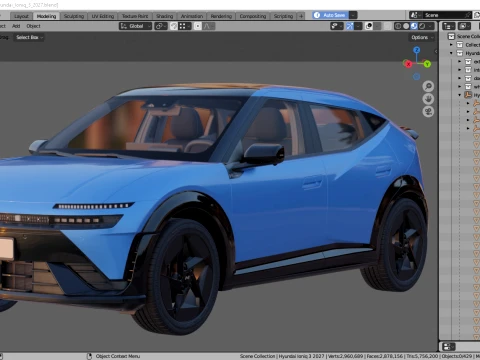
Task: Open the Global transform orientation dropdown
Action: point(136,26)
